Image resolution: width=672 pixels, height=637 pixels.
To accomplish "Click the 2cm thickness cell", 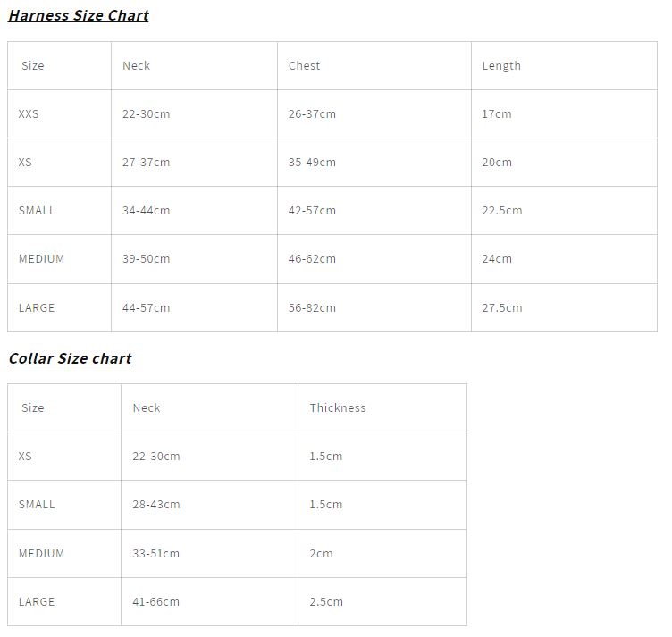I will [321, 554].
